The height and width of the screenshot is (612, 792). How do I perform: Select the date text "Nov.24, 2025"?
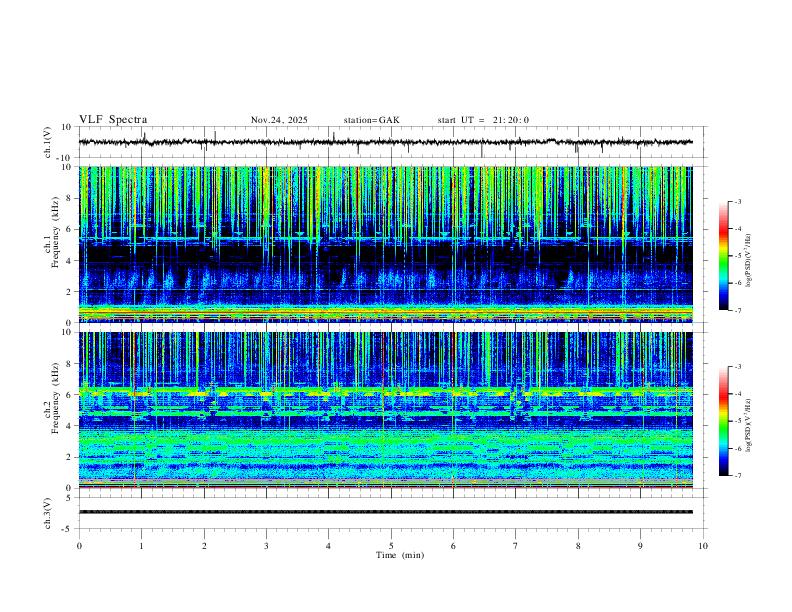tap(279, 120)
